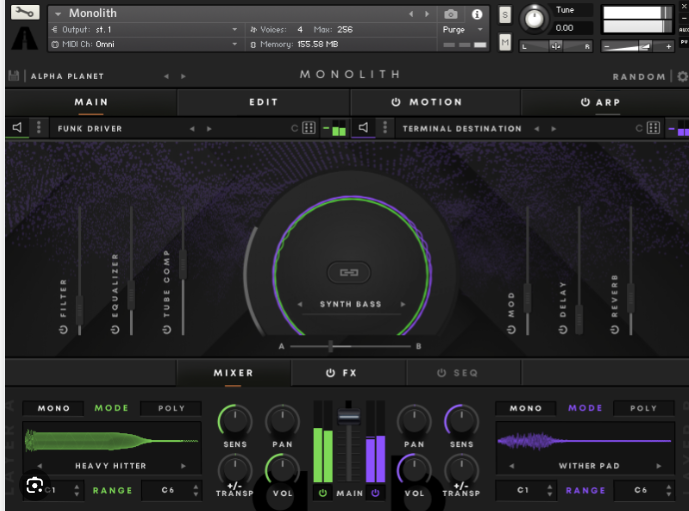Select next preset arrow after Alpha Planet
689x511 pixels.
coord(183,76)
